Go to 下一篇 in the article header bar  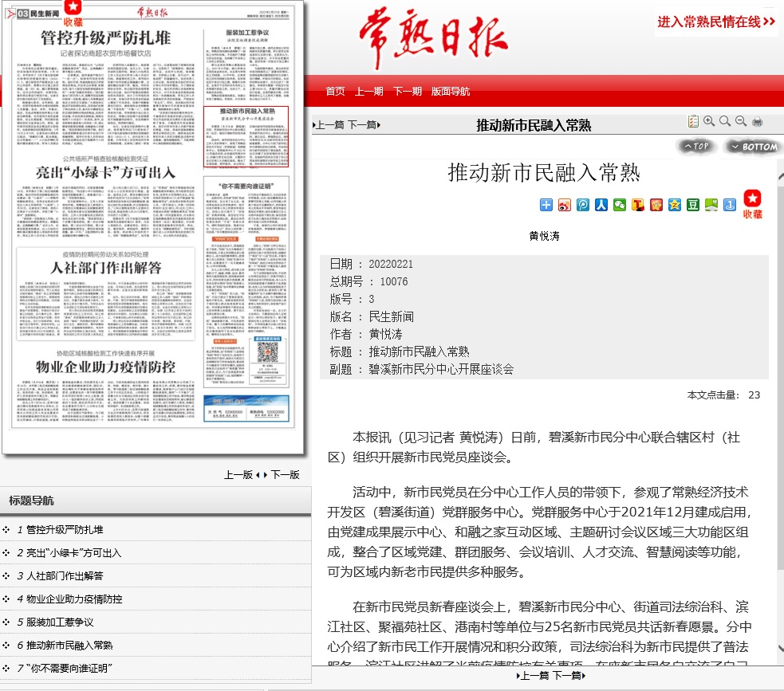pyautogui.click(x=364, y=125)
